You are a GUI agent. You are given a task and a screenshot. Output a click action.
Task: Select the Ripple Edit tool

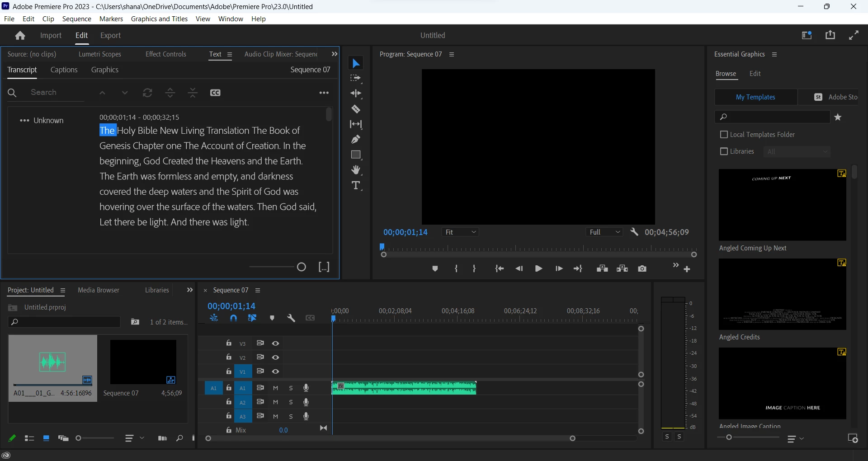[356, 94]
